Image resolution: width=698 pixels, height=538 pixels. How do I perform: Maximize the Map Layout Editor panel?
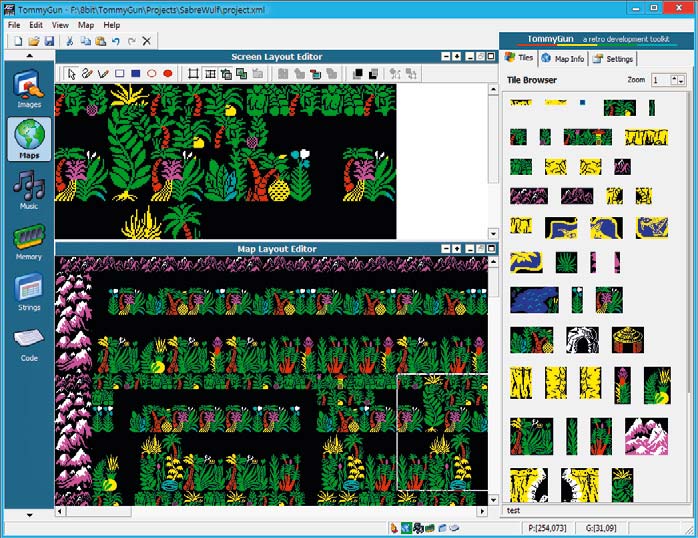click(x=491, y=249)
